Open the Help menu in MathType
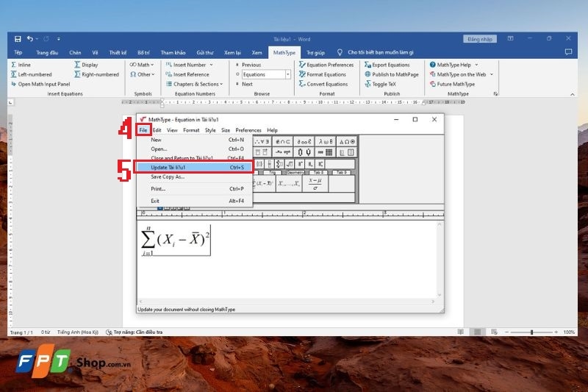The height and width of the screenshot is (392, 588). [x=272, y=130]
